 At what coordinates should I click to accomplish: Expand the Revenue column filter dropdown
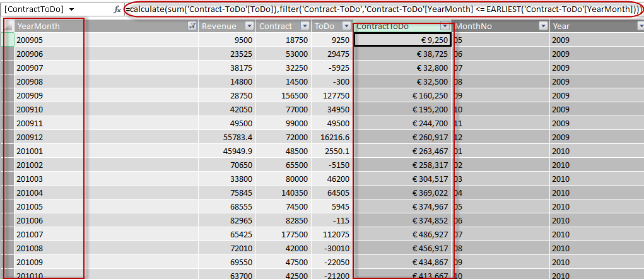pyautogui.click(x=249, y=26)
